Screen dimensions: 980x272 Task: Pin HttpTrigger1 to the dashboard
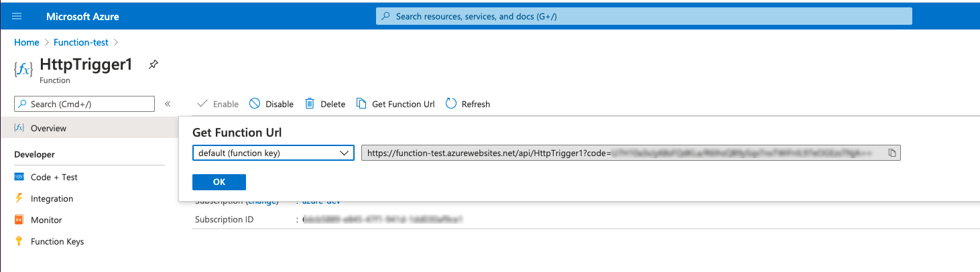coord(154,64)
